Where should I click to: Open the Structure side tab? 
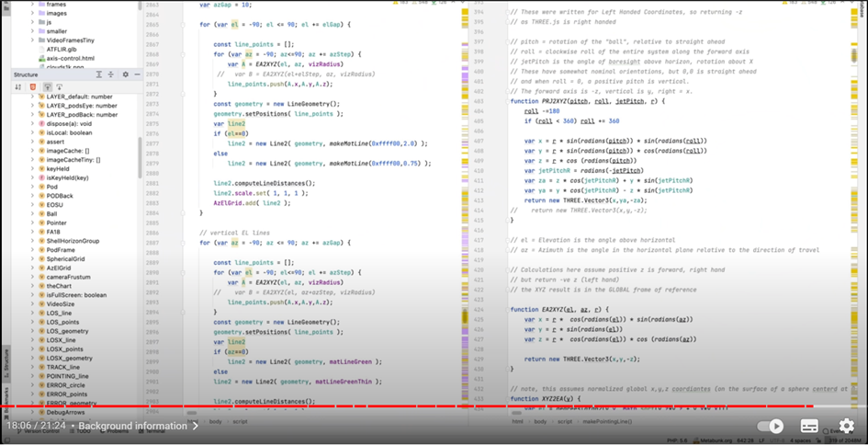click(6, 363)
